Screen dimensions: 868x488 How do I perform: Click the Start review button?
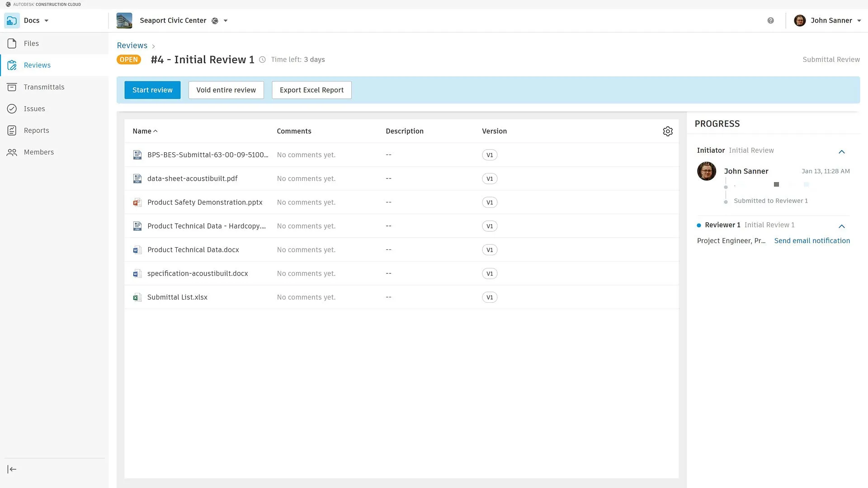tap(152, 90)
